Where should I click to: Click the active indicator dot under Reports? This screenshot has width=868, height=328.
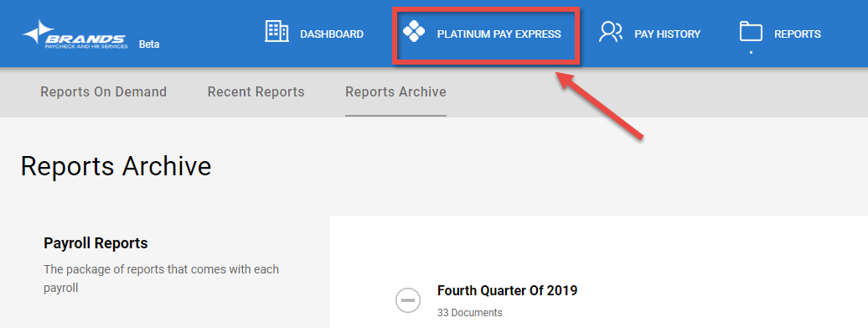tap(751, 52)
